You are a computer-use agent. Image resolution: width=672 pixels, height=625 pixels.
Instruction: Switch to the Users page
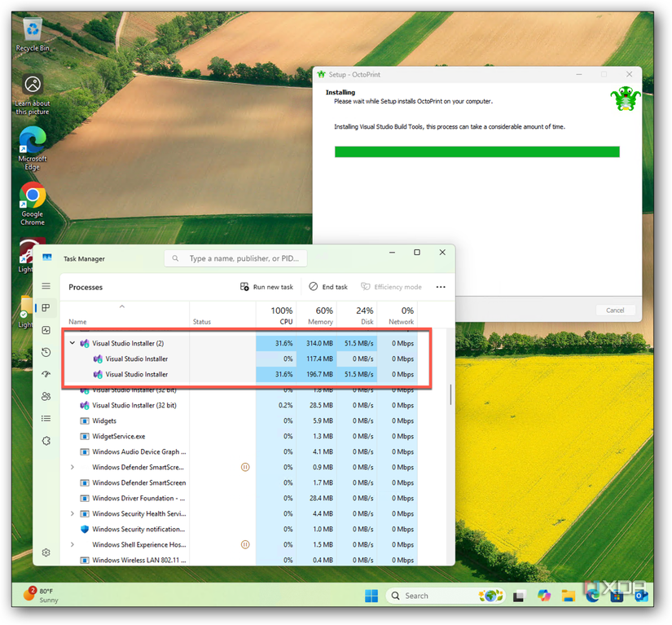coord(46,396)
